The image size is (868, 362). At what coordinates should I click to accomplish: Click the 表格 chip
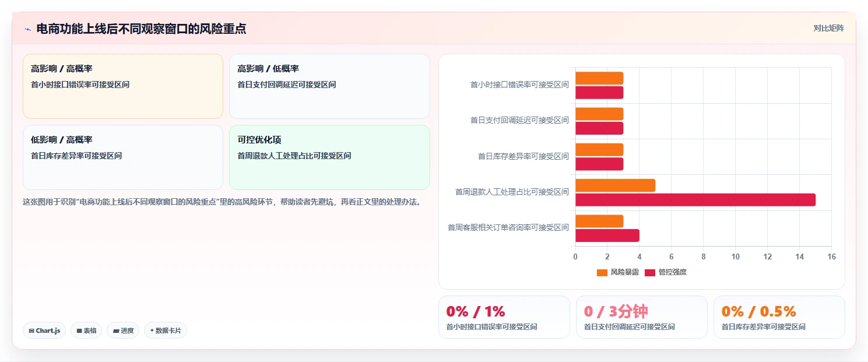[86, 331]
